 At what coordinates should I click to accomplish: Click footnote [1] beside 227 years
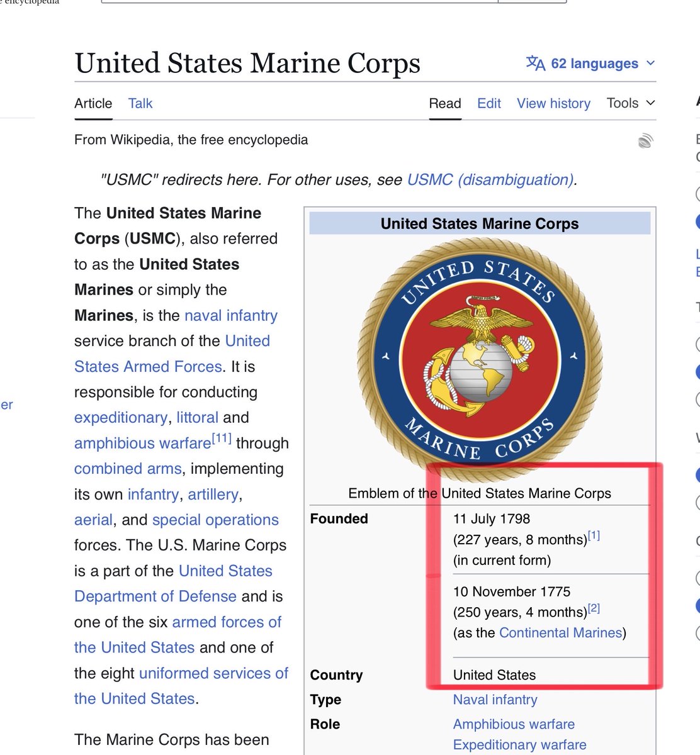(x=594, y=536)
